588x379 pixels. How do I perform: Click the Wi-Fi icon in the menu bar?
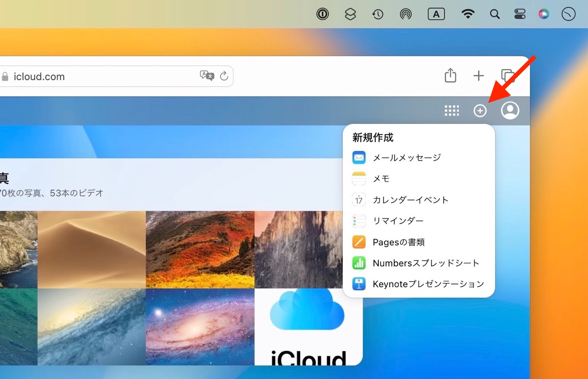point(468,14)
